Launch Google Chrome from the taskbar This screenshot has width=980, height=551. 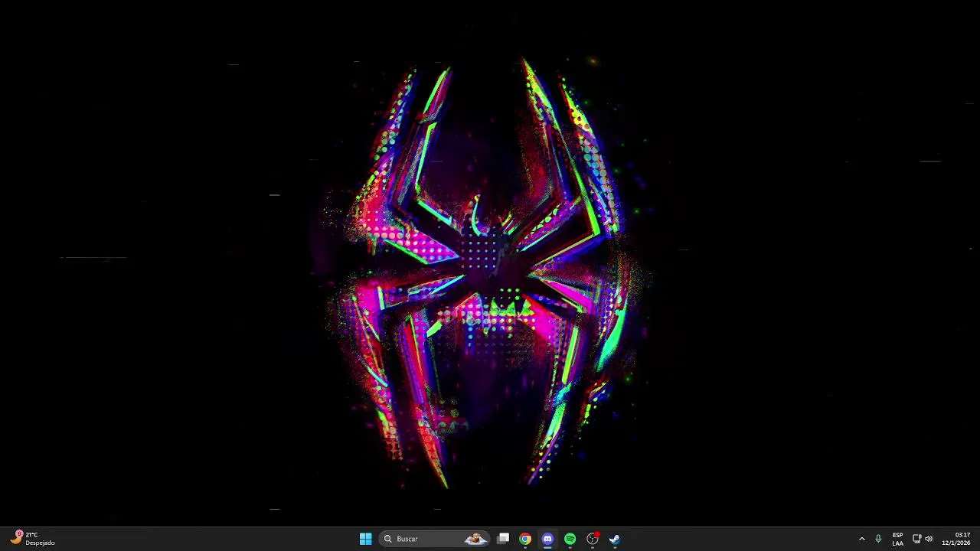click(x=525, y=539)
